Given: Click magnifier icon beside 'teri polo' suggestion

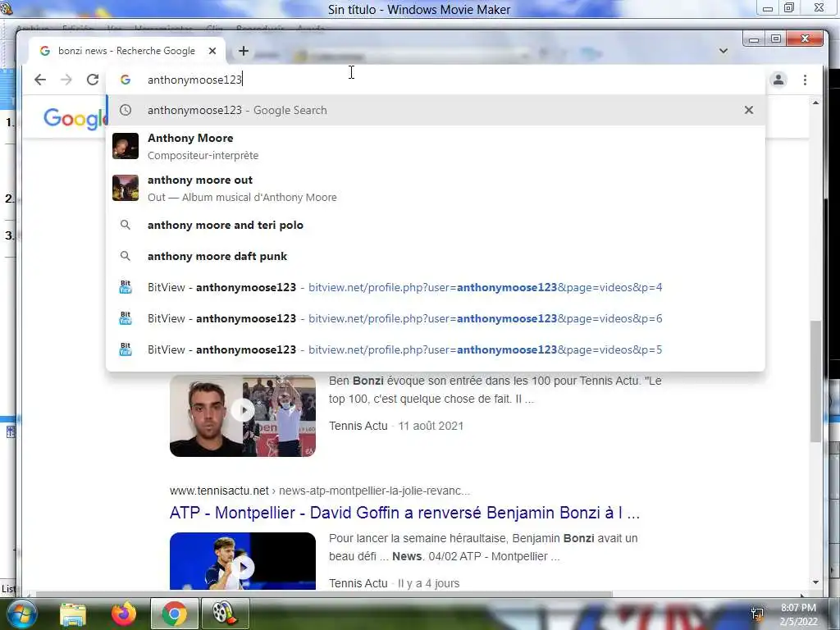Looking at the screenshot, I should point(126,225).
